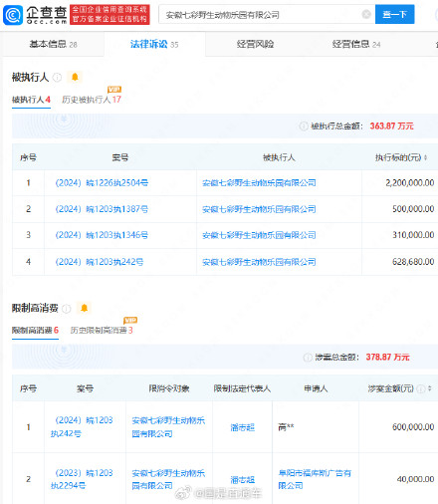Open the 经营风险 tab
This screenshot has width=438, height=504.
coord(255,44)
